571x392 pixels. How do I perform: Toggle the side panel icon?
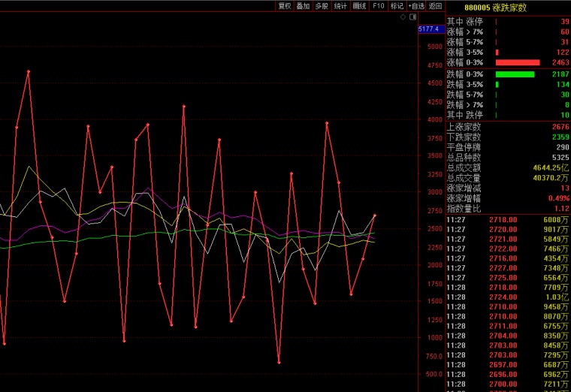click(x=413, y=17)
